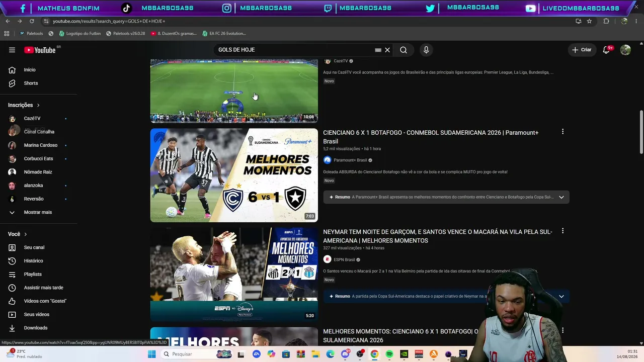Screen dimensions: 644x362
Task: Open the on-screen keyboard in the search box
Action: pos(378,50)
